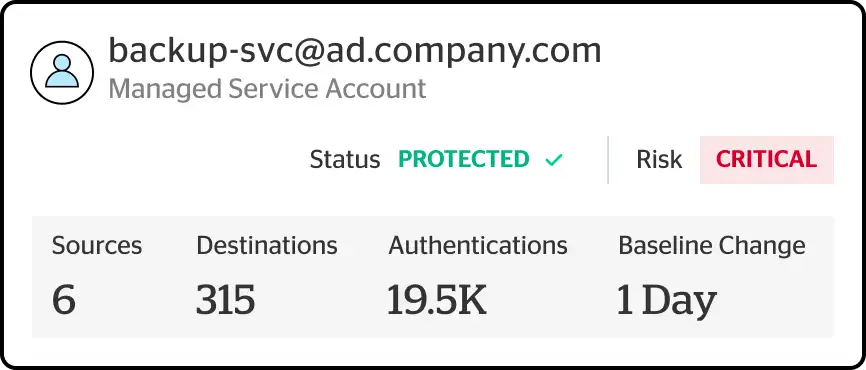The image size is (866, 370).
Task: Select the Baseline Change heading
Action: [711, 246]
